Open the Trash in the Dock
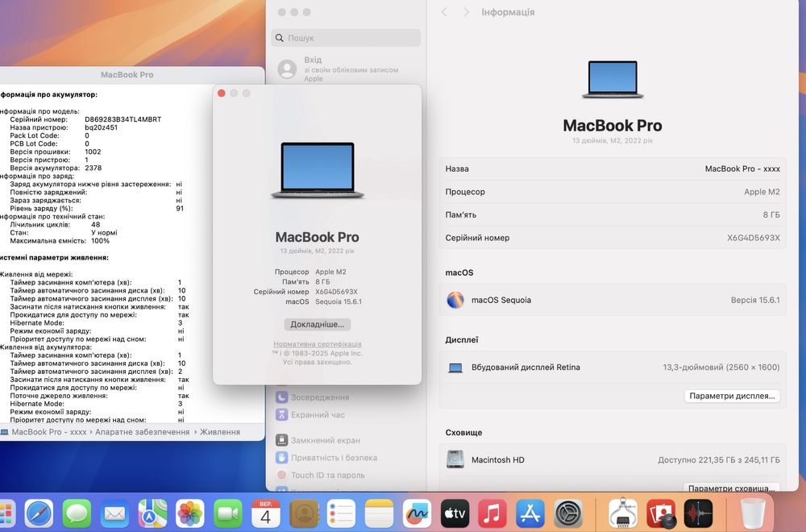Screen dimensions: 806x532 pos(753,513)
